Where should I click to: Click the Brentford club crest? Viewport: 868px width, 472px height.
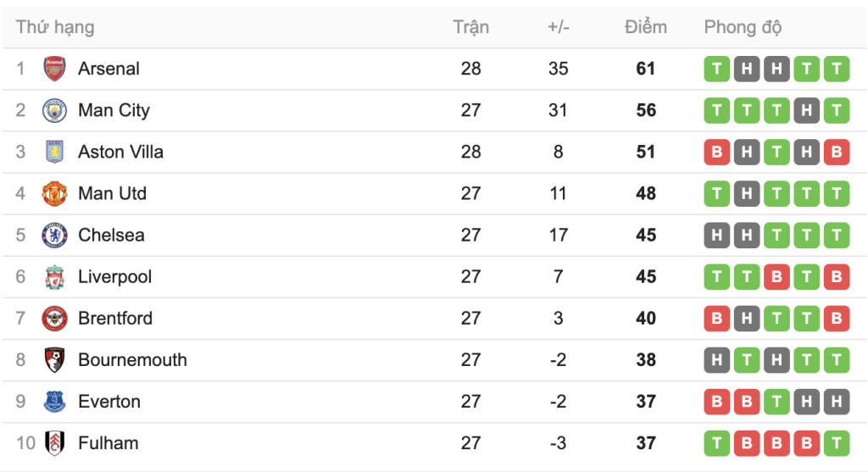(x=54, y=318)
